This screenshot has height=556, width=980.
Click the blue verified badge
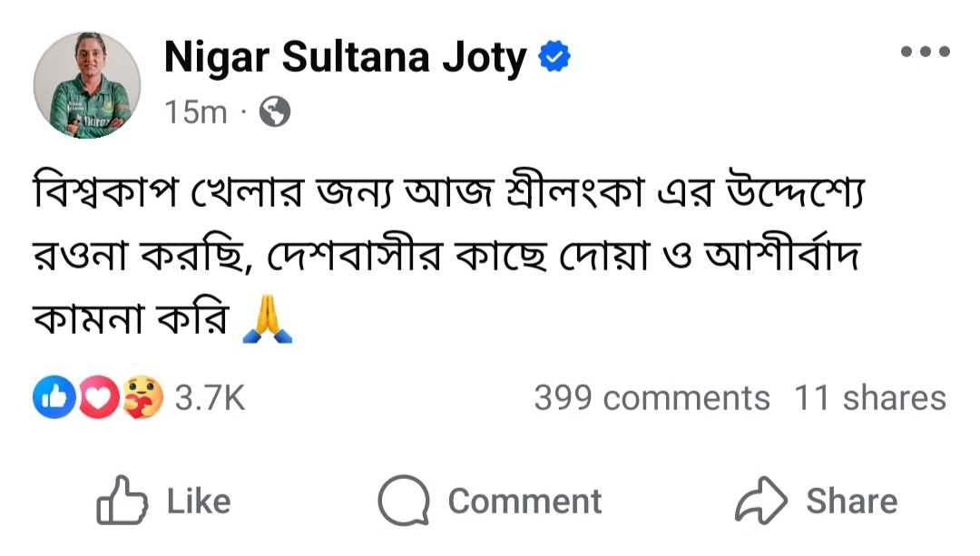coord(554,59)
